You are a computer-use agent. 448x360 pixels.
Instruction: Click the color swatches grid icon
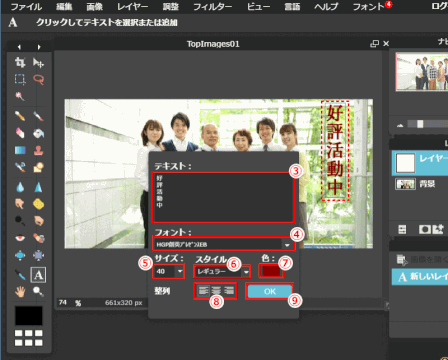[x=29, y=338]
